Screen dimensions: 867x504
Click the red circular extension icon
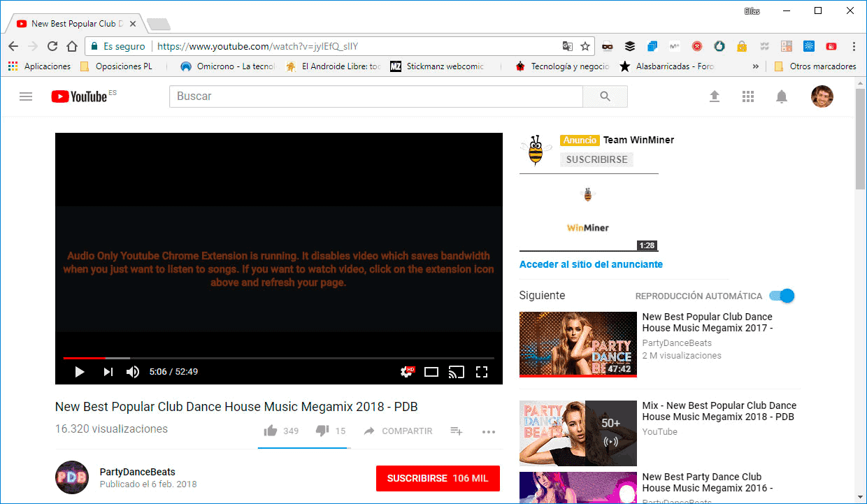697,46
